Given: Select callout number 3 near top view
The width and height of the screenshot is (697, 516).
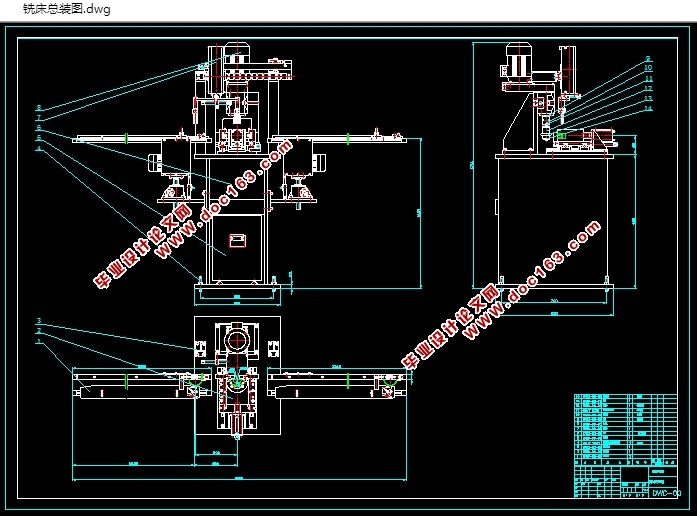Looking at the screenshot, I should click(39, 320).
